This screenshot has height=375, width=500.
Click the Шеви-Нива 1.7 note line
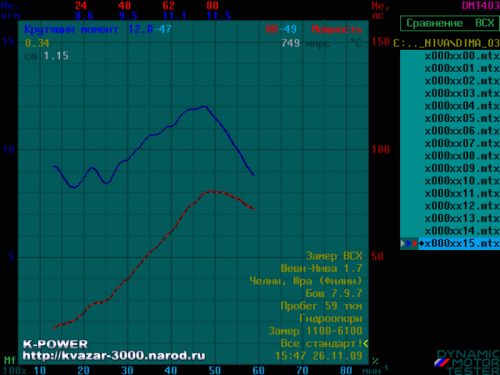click(x=321, y=269)
